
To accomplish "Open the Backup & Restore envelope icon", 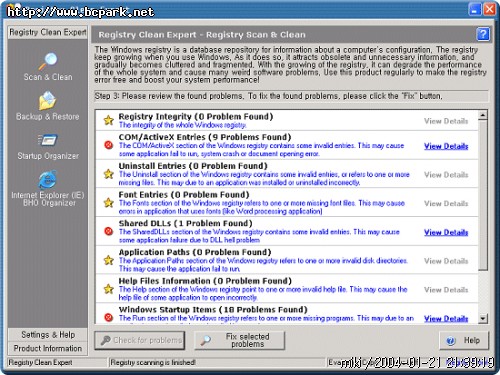I will click(47, 101).
